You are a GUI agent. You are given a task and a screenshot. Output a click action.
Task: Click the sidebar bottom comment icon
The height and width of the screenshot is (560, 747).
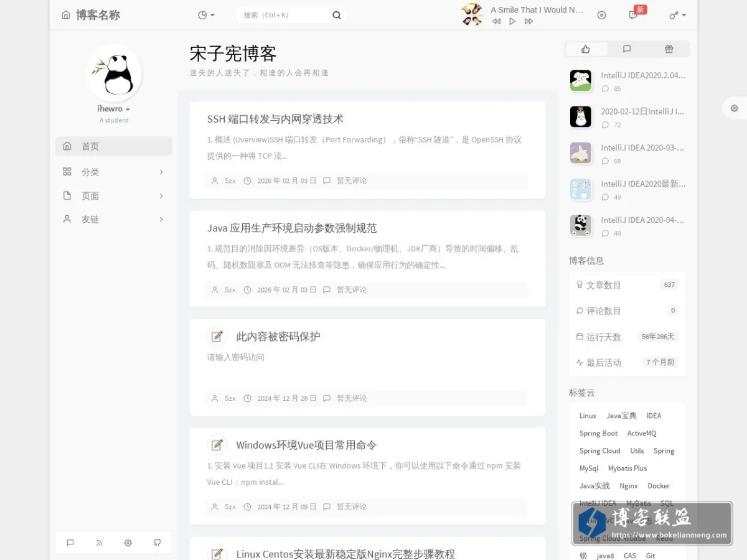[70, 543]
